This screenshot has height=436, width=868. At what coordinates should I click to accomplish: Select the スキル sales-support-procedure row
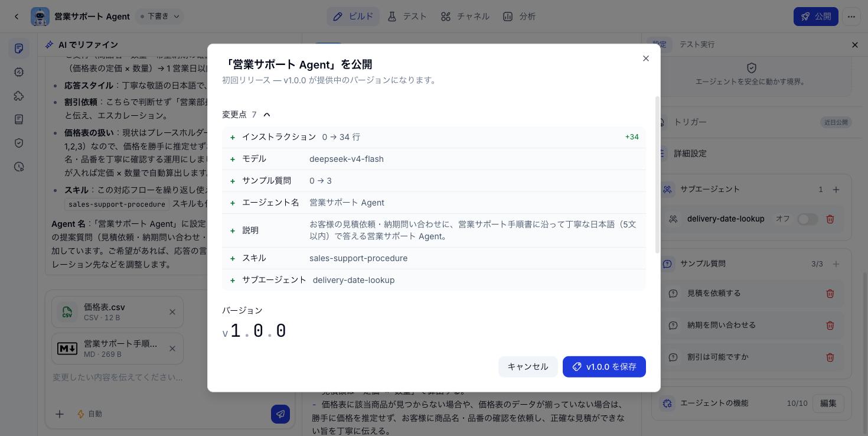[x=434, y=258]
